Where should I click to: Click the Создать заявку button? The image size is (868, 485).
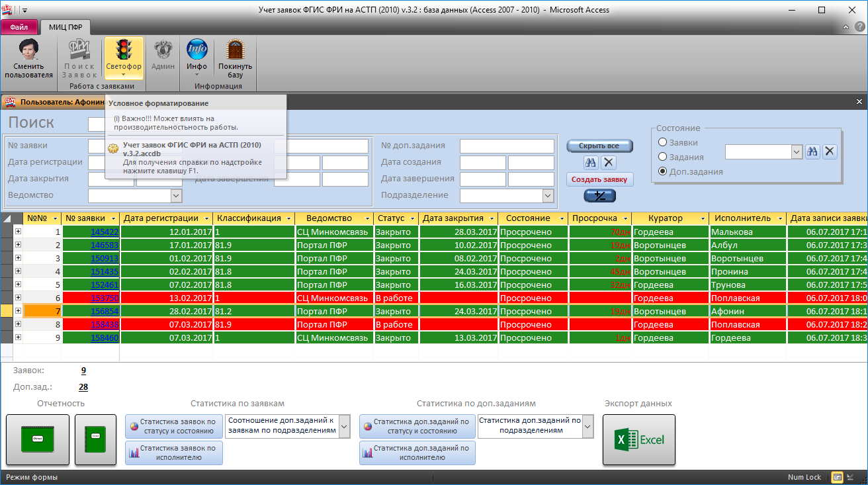coord(599,179)
